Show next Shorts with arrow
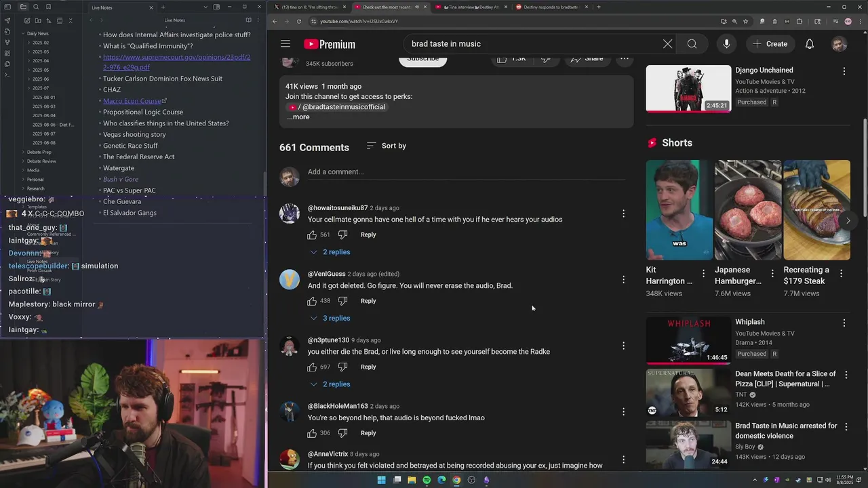This screenshot has width=868, height=488. click(848, 220)
